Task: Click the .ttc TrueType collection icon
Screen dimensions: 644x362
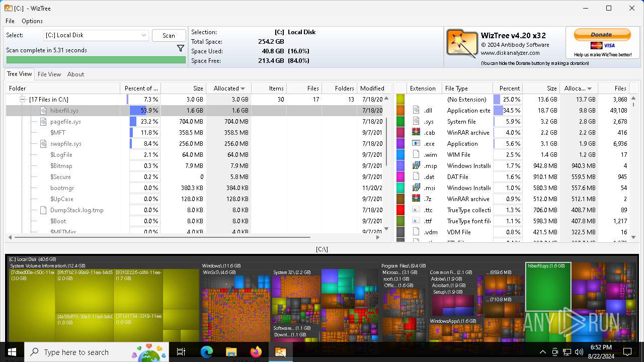Action: click(416, 210)
